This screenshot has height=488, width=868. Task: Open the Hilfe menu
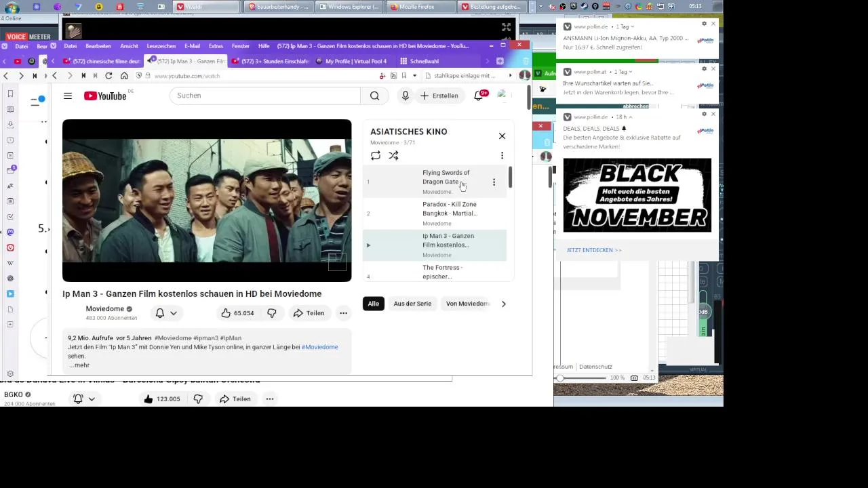coord(264,46)
